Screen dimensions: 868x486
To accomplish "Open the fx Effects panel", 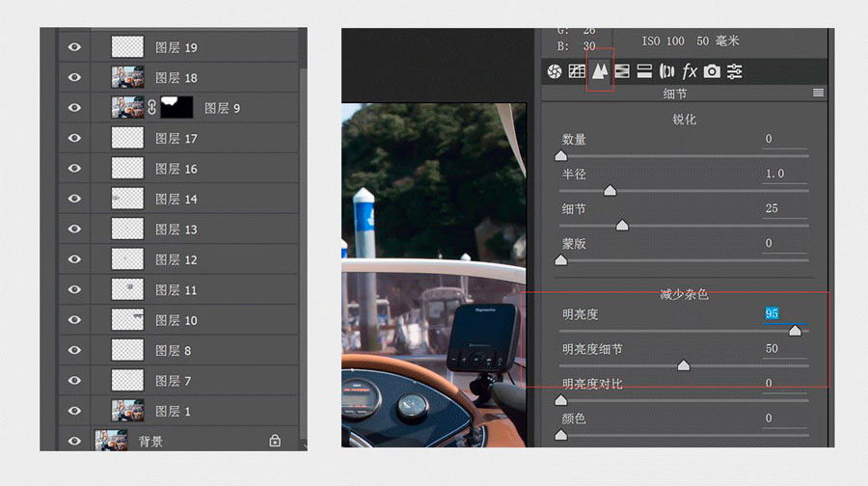I will click(x=690, y=71).
